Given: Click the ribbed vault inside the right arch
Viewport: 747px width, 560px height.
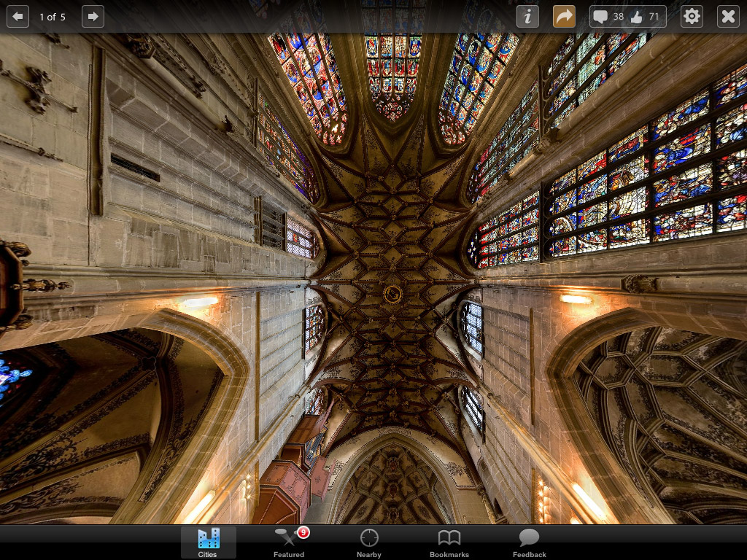Looking at the screenshot, I should [657, 416].
